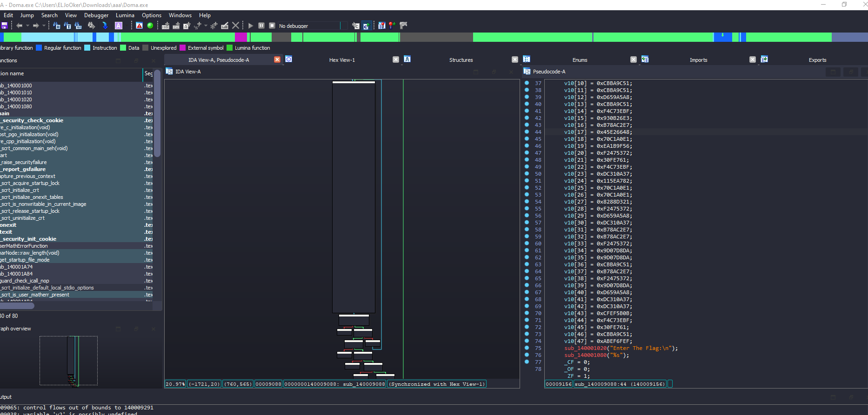Open the Debugger menu
Viewport: 868px width, 415px height.
96,15
